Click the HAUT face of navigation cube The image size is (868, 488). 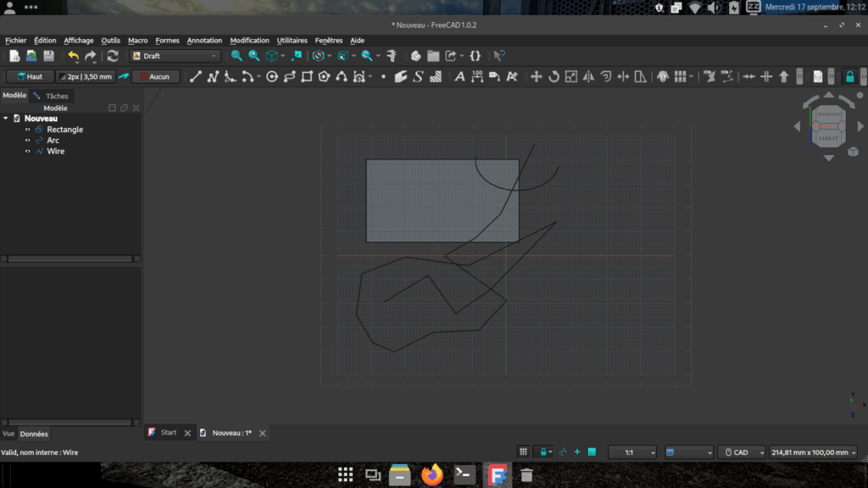click(x=828, y=138)
